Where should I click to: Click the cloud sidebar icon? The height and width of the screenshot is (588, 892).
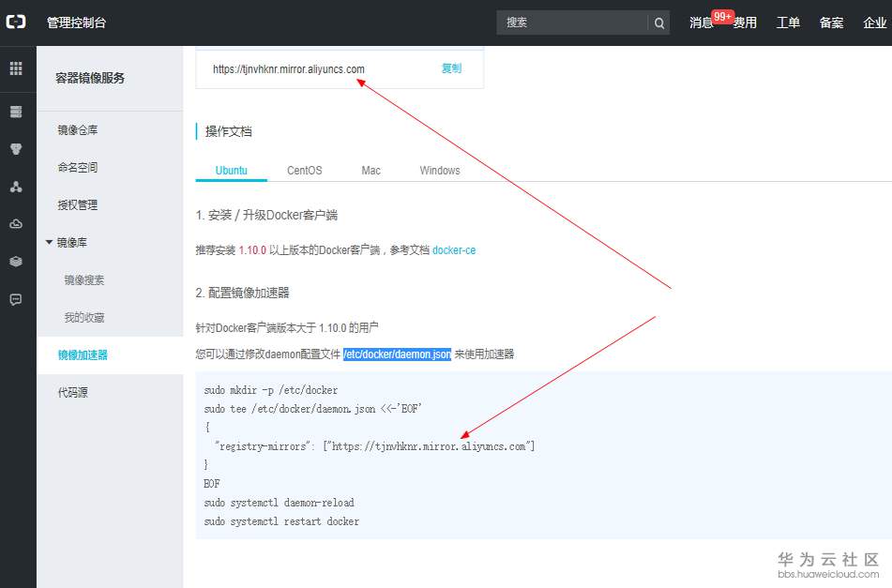[16, 224]
